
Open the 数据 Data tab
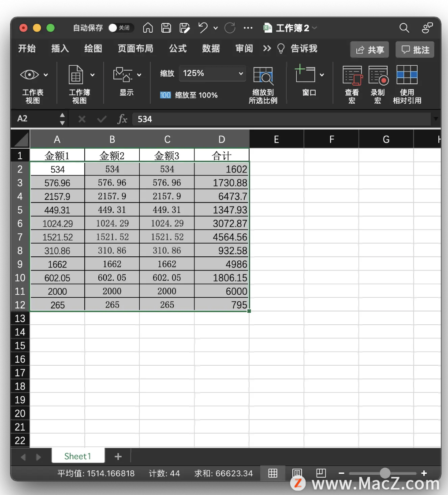point(211,48)
